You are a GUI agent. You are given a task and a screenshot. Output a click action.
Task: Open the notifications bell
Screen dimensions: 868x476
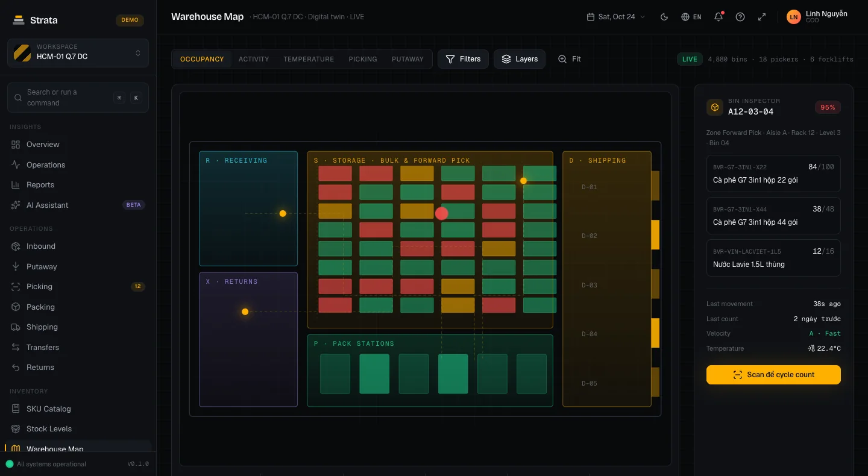[x=719, y=17]
